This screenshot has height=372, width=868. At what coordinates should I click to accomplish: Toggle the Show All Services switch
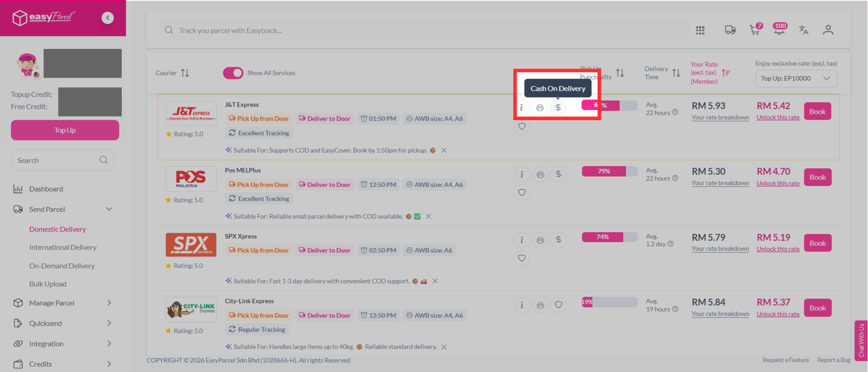point(233,73)
